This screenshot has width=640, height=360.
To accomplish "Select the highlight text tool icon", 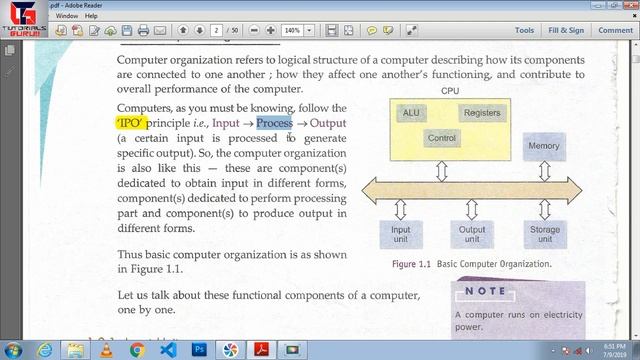I will 388,30.
